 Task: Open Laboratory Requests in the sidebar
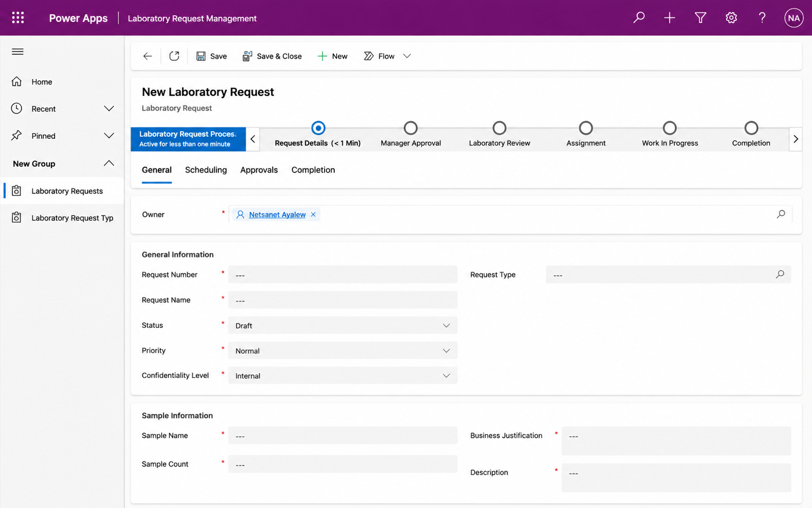click(x=62, y=191)
